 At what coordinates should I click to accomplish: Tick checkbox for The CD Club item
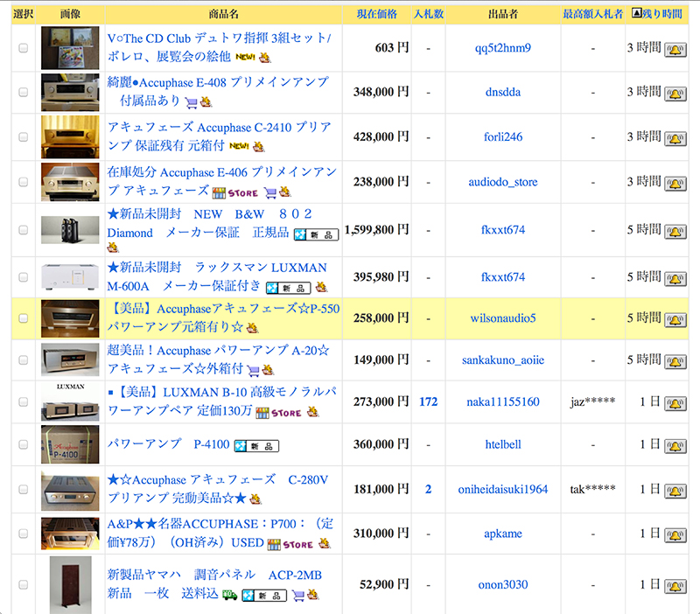point(24,48)
